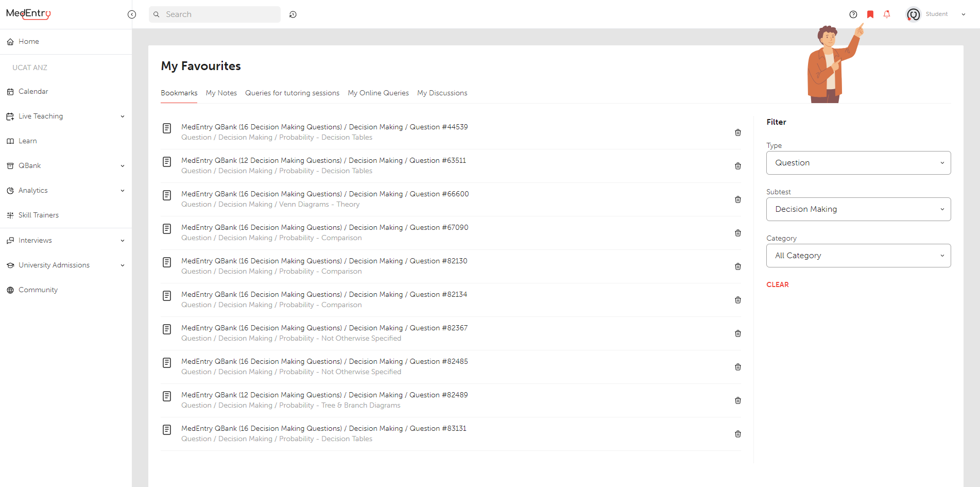Click document icon for Question #82367
This screenshot has width=980, height=487.
pos(167,329)
